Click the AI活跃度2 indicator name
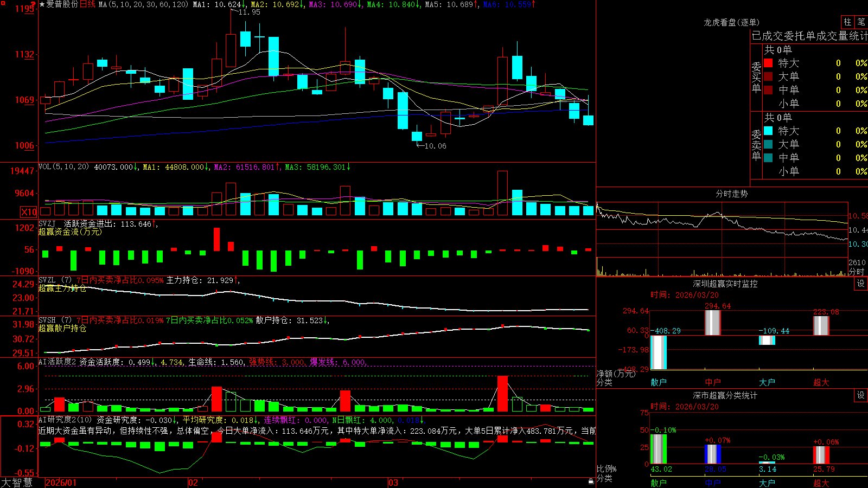The width and height of the screenshot is (868, 488). 58,362
